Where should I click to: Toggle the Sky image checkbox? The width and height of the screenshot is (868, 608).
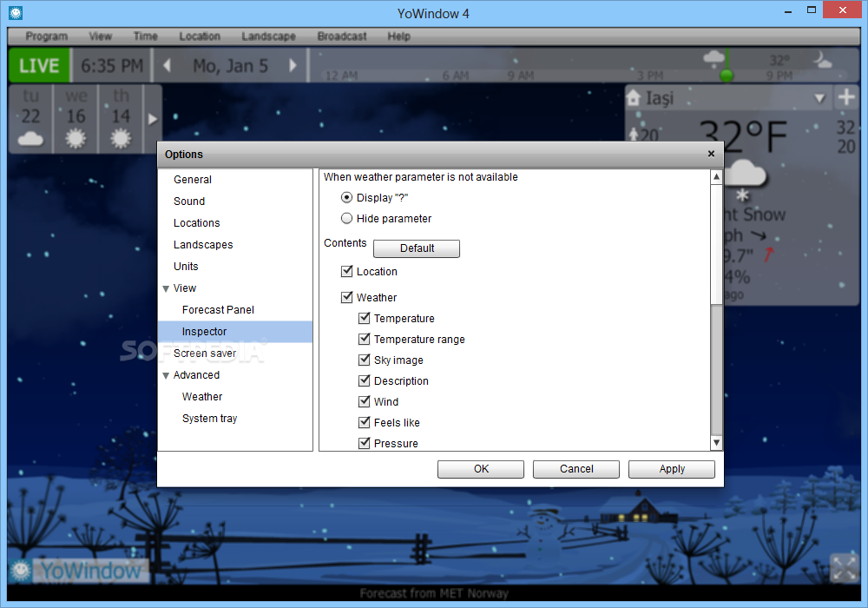[365, 360]
